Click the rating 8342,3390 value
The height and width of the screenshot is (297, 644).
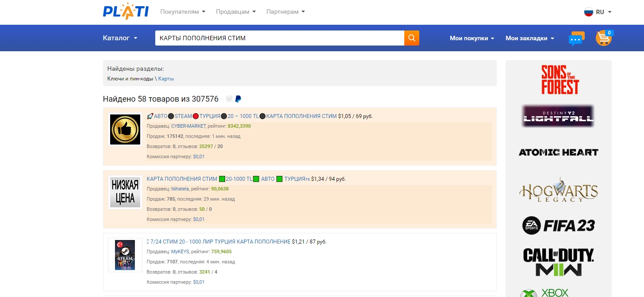click(x=239, y=126)
